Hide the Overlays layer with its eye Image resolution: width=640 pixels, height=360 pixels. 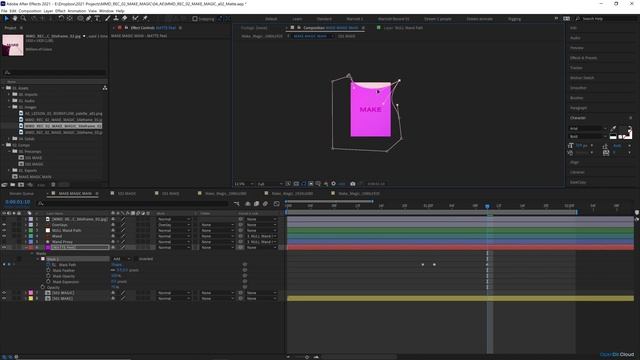pyautogui.click(x=4, y=225)
